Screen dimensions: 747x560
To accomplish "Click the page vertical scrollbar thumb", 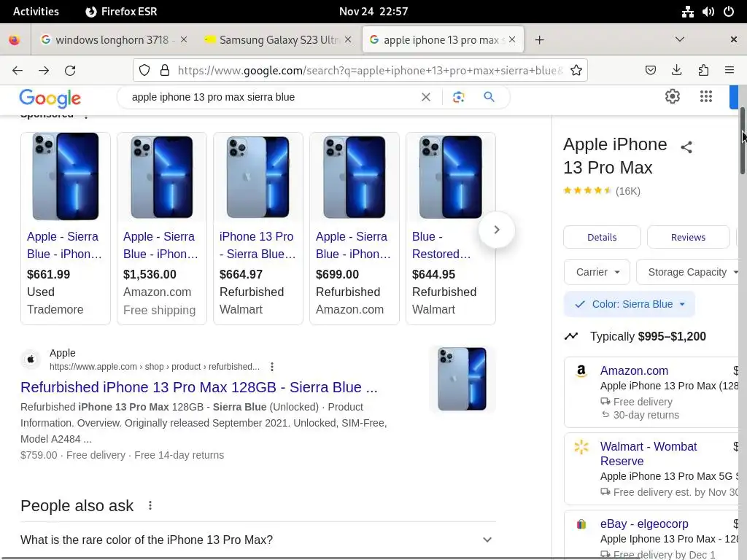I will pyautogui.click(x=742, y=141).
